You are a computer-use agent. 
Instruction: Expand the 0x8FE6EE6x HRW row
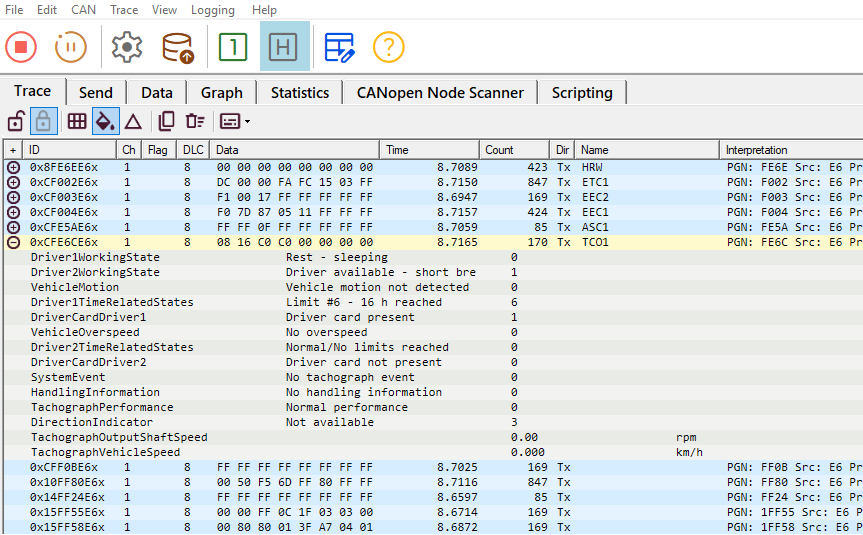(13, 167)
